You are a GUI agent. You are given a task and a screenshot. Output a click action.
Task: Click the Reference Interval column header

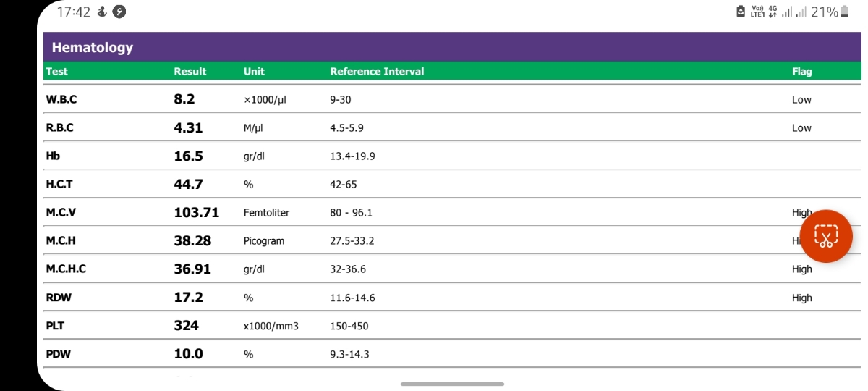[x=377, y=71]
